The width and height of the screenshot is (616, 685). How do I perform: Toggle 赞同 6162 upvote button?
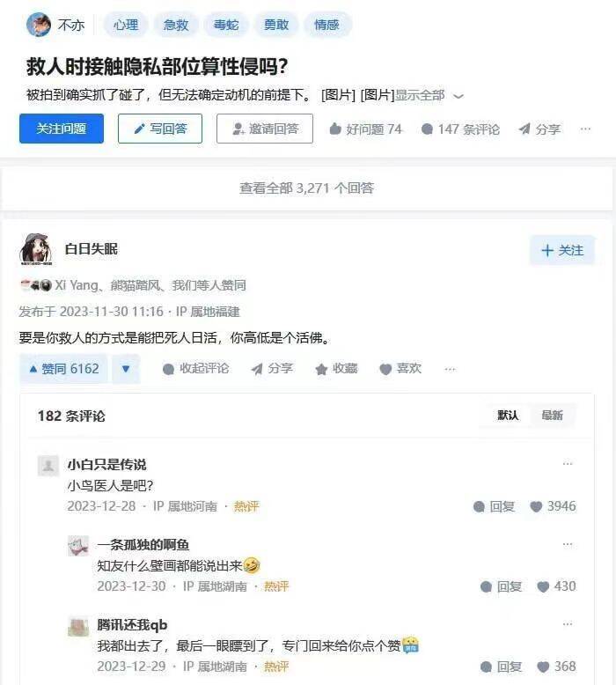pyautogui.click(x=63, y=369)
